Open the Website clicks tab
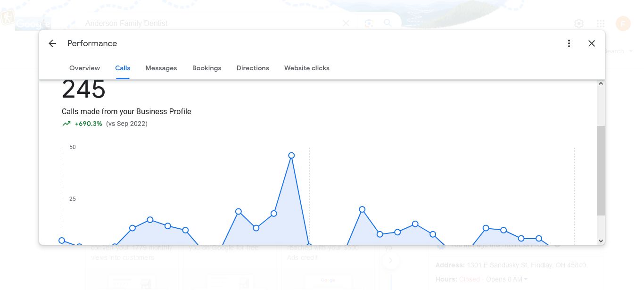 pos(307,68)
